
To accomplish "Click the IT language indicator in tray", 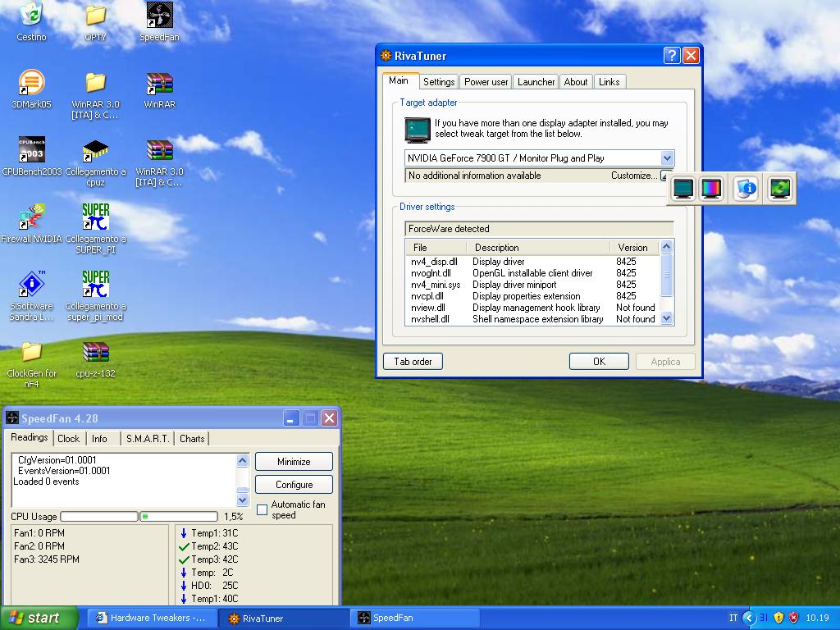I will 733,618.
